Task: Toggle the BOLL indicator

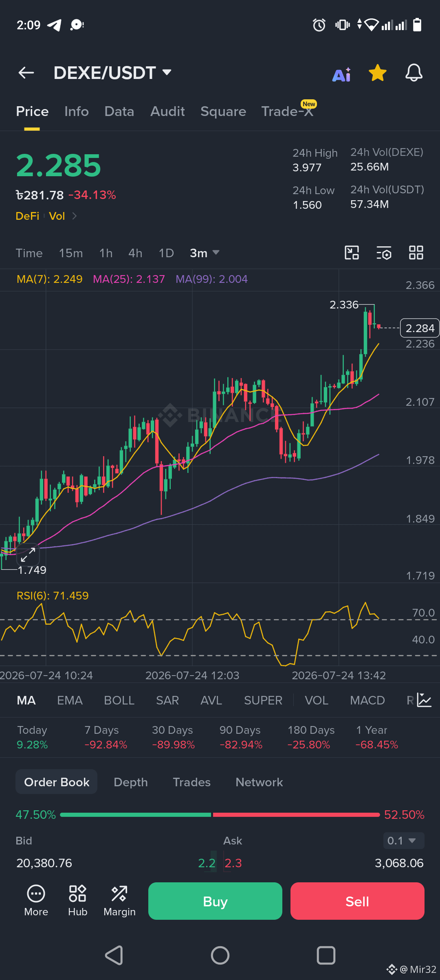Action: (x=119, y=700)
